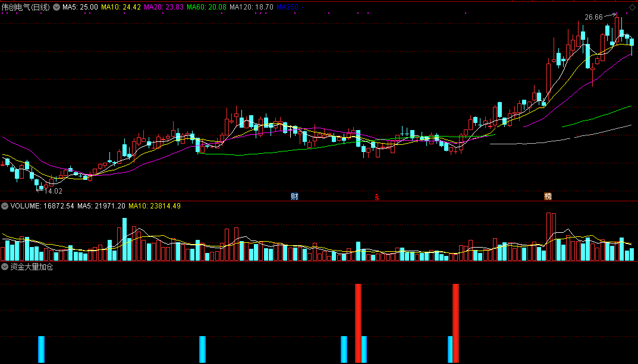The height and width of the screenshot is (364, 638).
Task: Click the 财 financial report marker
Action: (x=294, y=197)
